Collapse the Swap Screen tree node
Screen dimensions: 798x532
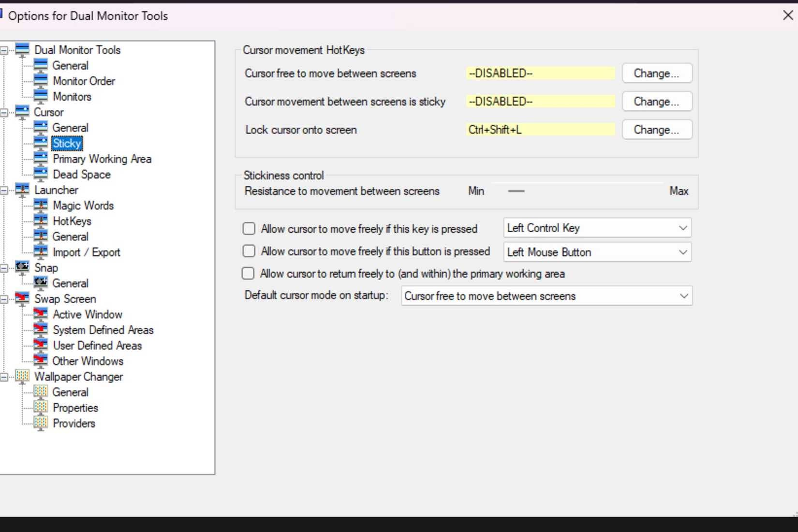4,299
